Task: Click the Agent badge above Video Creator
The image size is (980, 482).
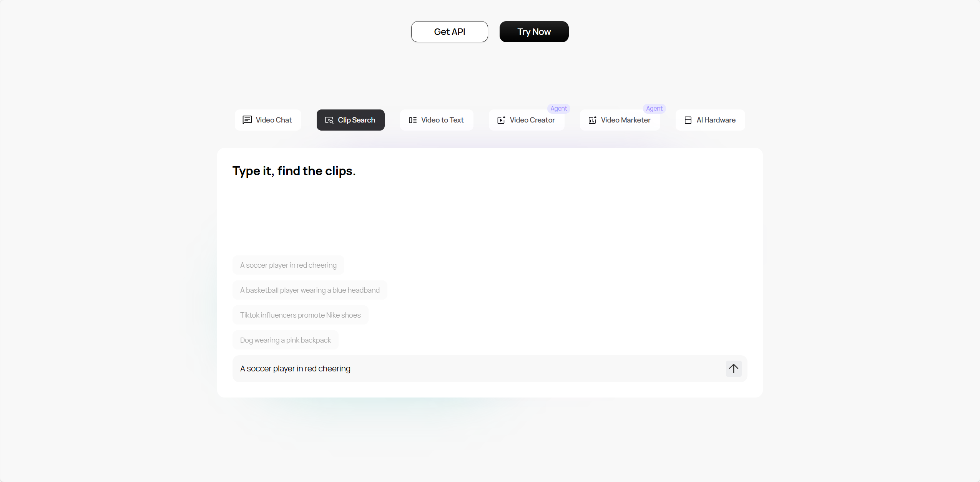Action: (x=558, y=108)
